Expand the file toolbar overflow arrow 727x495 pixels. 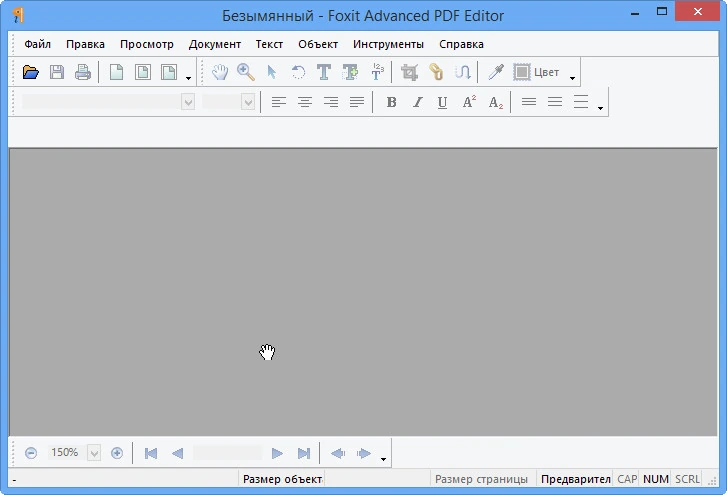[188, 78]
